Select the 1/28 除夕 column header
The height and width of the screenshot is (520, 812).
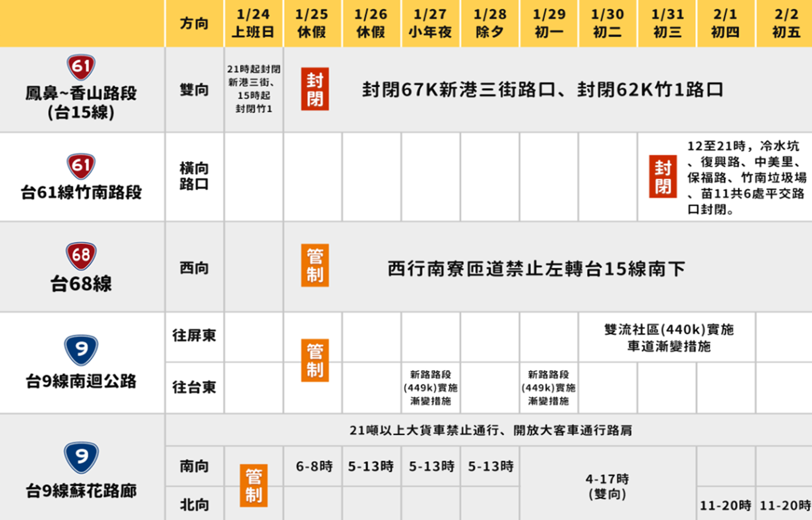pyautogui.click(x=490, y=23)
